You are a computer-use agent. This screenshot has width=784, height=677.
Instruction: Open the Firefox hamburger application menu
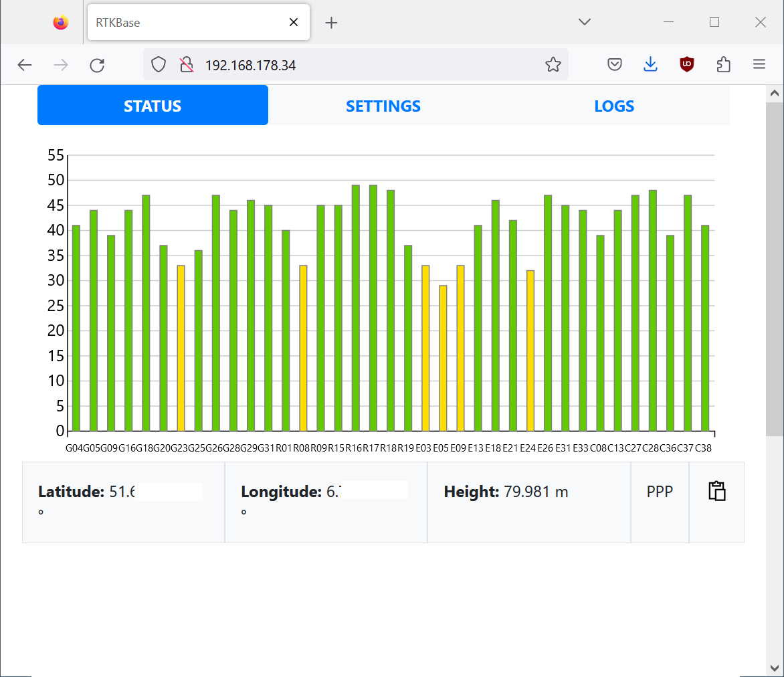759,65
